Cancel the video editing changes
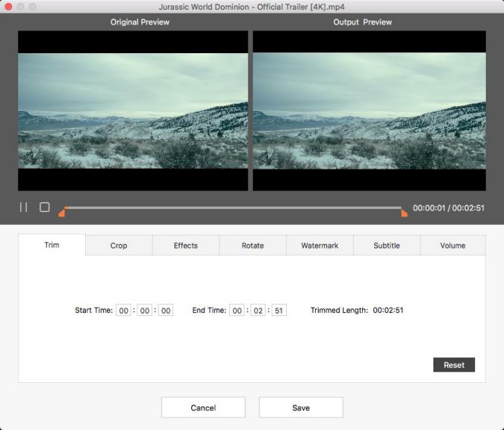504x430 pixels. tap(203, 408)
